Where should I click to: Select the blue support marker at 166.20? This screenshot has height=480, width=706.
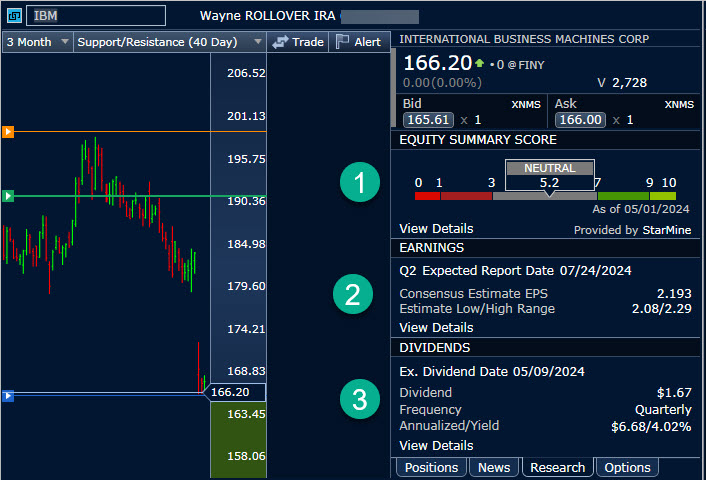point(7,396)
